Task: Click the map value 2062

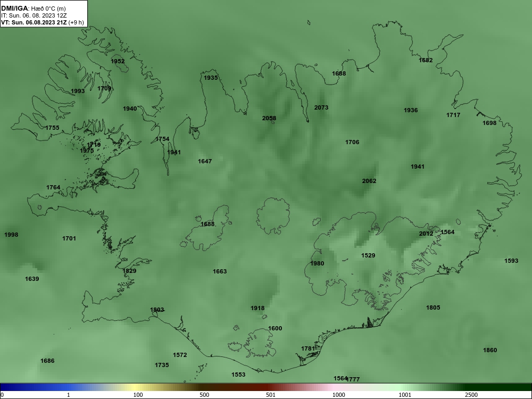Action: [x=369, y=181]
